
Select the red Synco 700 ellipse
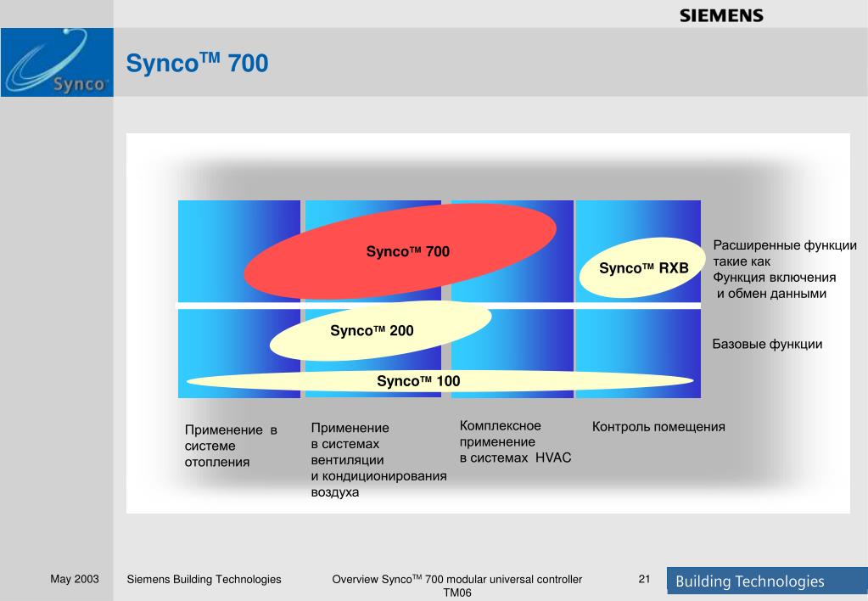(400, 251)
